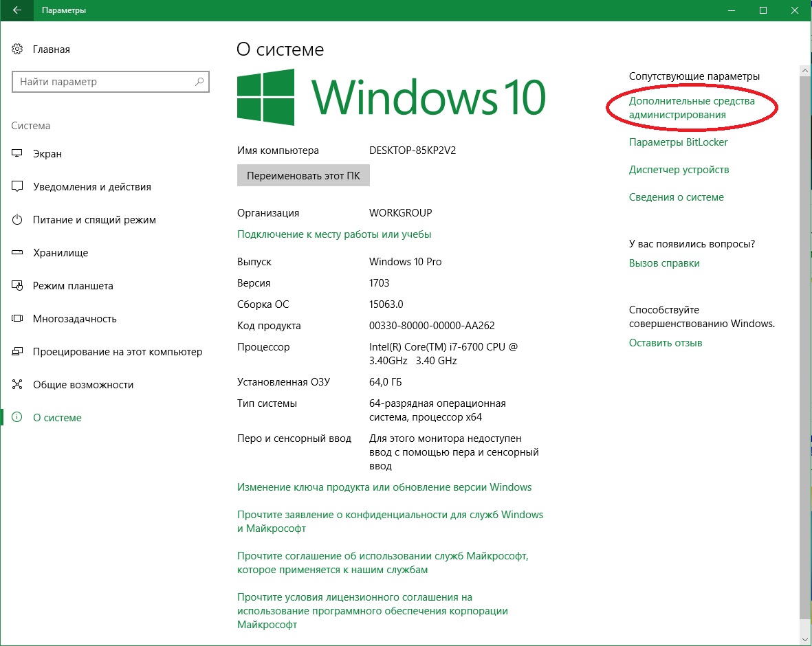This screenshot has width=812, height=646.
Task: Click the WORKGROUP organization value
Action: coord(400,213)
